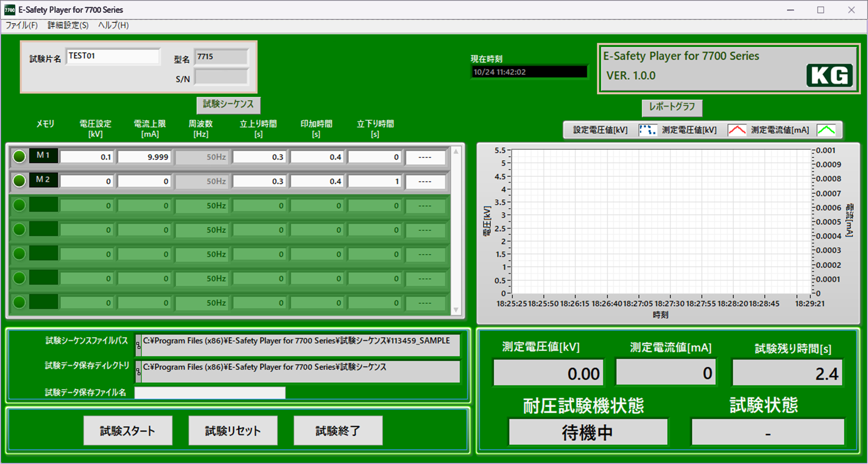Click the current time display 10/24 11:42:02
This screenshot has width=868, height=464.
point(529,72)
